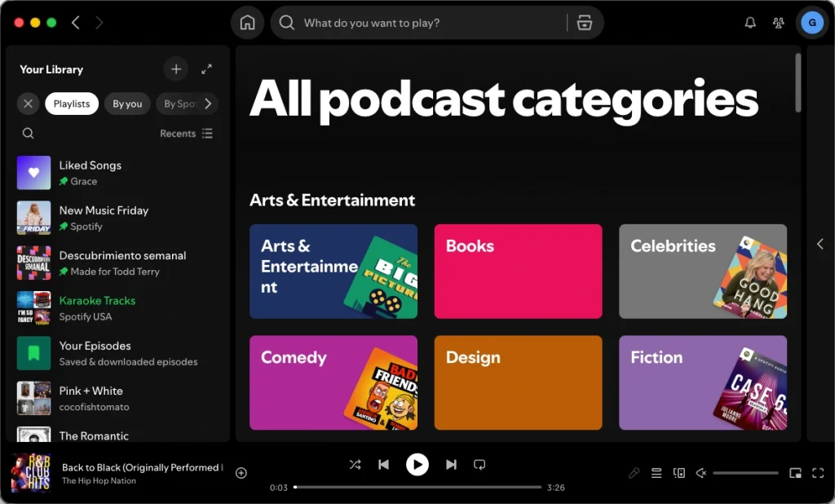Open the Queue icon
835x504 pixels.
point(656,473)
